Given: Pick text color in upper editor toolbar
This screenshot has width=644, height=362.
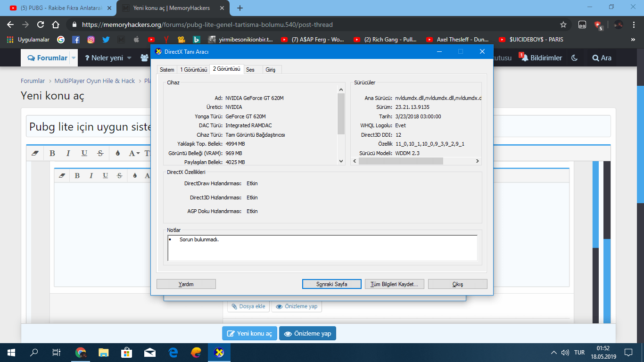Looking at the screenshot, I should (117, 153).
